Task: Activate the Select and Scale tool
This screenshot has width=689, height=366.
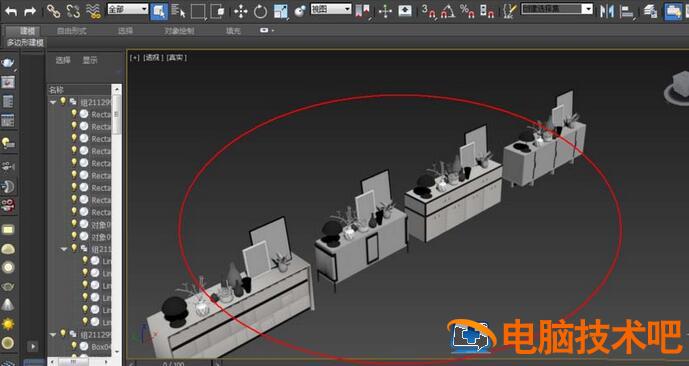Action: 280,11
